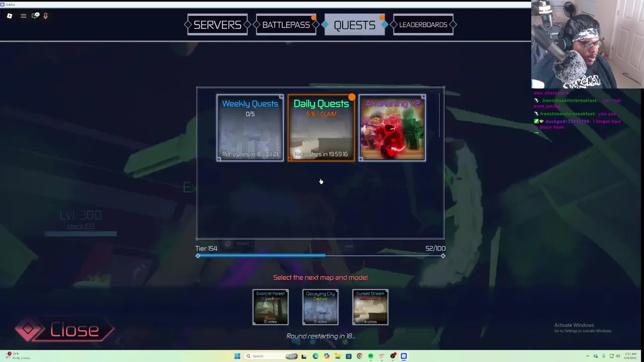Open the OneDrive cloud tray icon
The width and height of the screenshot is (644, 362).
point(596,356)
